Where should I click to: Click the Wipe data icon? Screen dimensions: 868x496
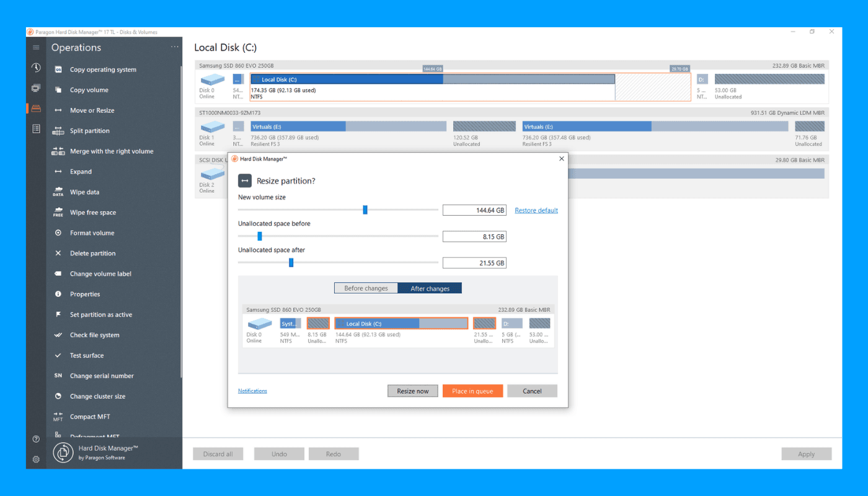click(58, 192)
